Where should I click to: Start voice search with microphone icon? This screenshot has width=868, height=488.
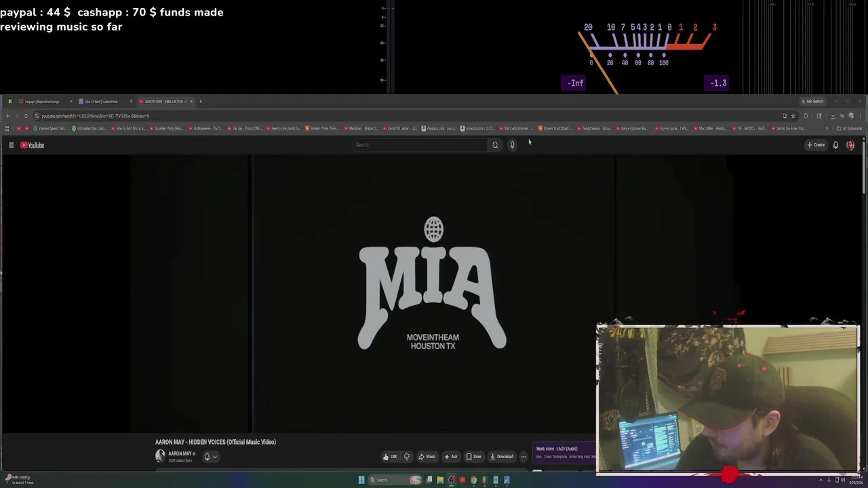[513, 145]
